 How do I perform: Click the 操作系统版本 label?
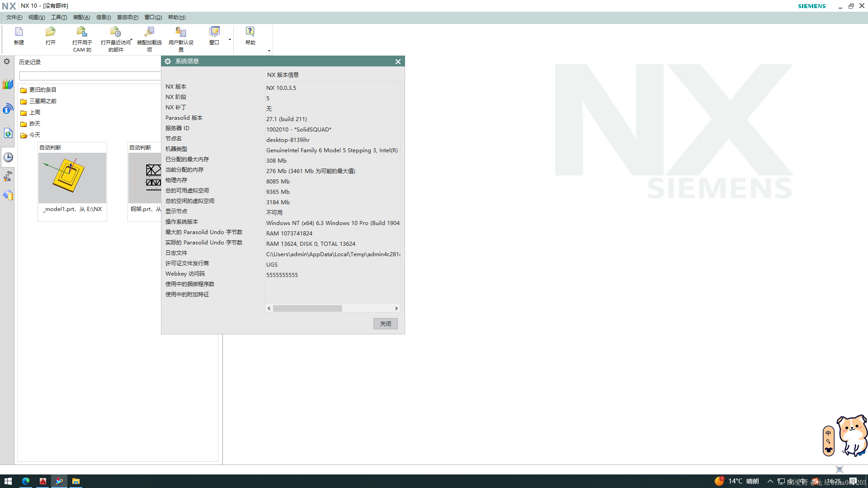[182, 222]
